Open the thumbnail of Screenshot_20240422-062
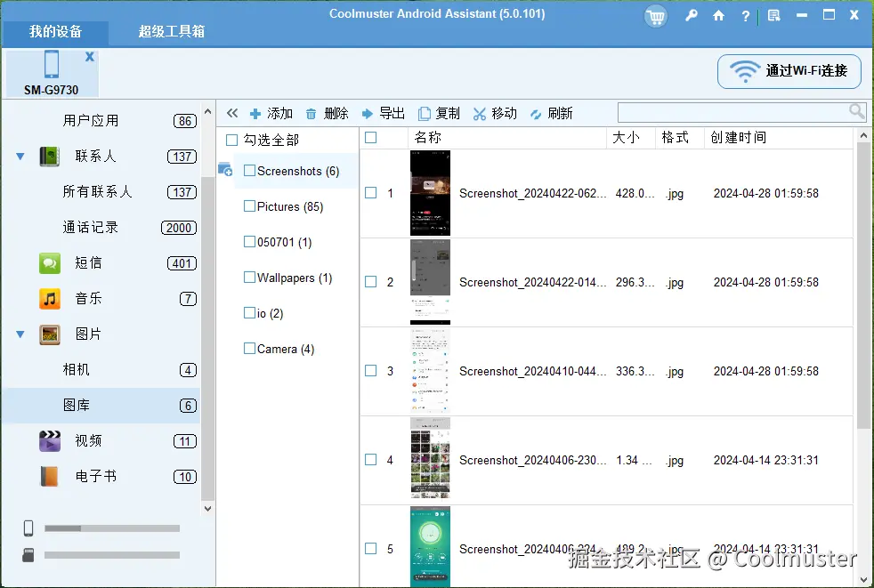Viewport: 874px width, 588px height. click(430, 192)
